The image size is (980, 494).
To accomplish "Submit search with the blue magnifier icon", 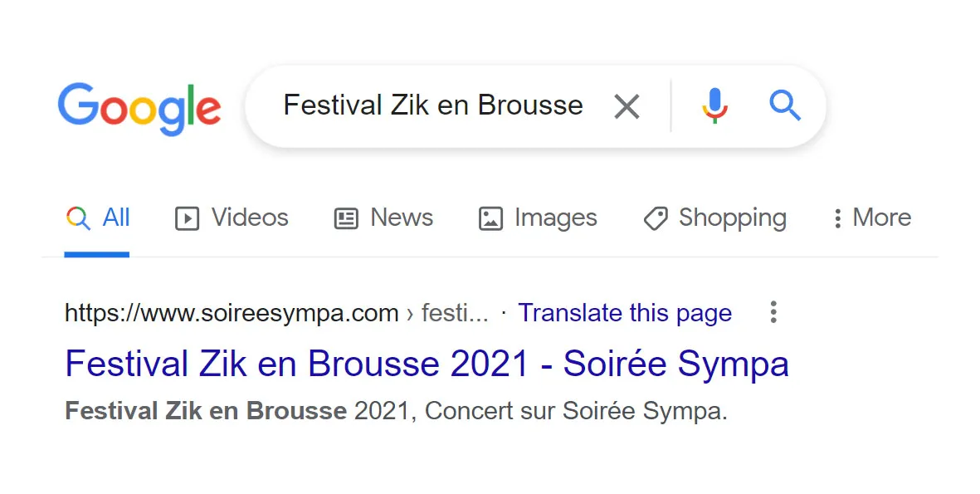I will [784, 106].
